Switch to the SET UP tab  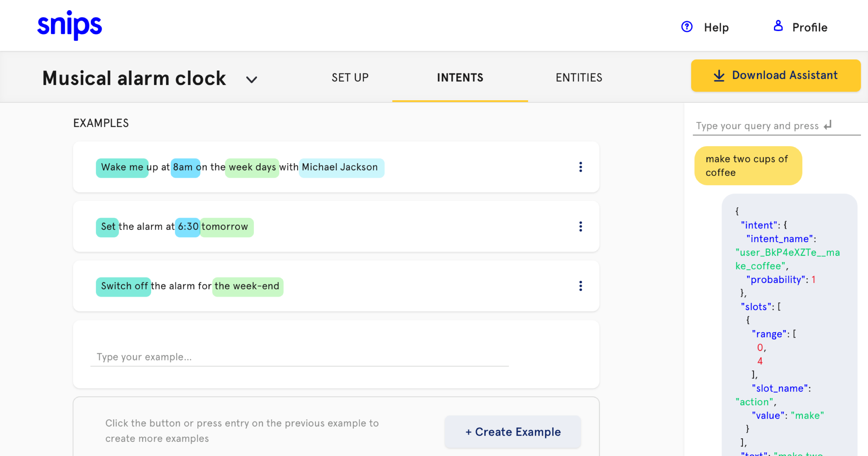click(350, 77)
